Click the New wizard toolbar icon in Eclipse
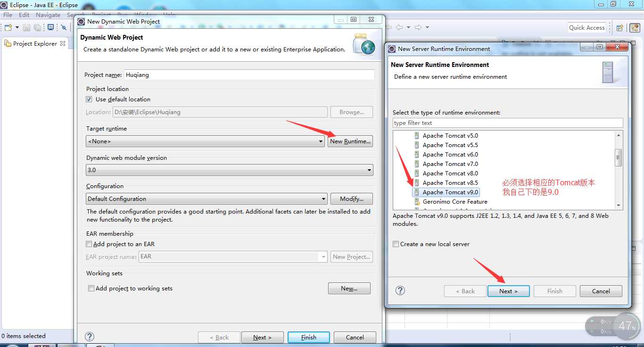The width and height of the screenshot is (644, 347). 8,27
